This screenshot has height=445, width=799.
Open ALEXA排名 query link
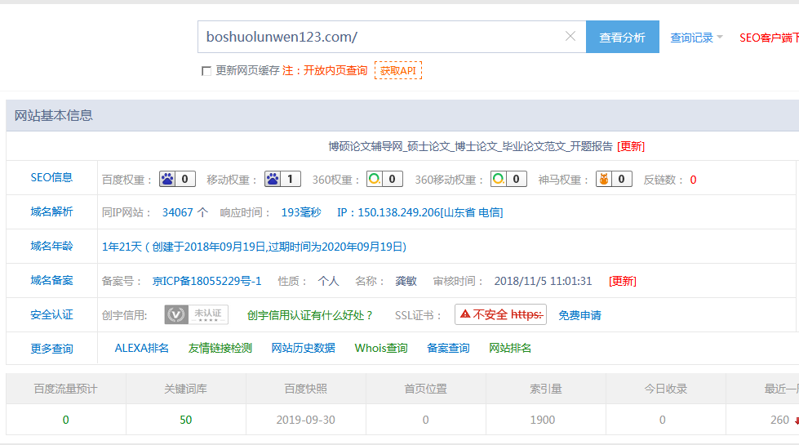click(x=141, y=348)
